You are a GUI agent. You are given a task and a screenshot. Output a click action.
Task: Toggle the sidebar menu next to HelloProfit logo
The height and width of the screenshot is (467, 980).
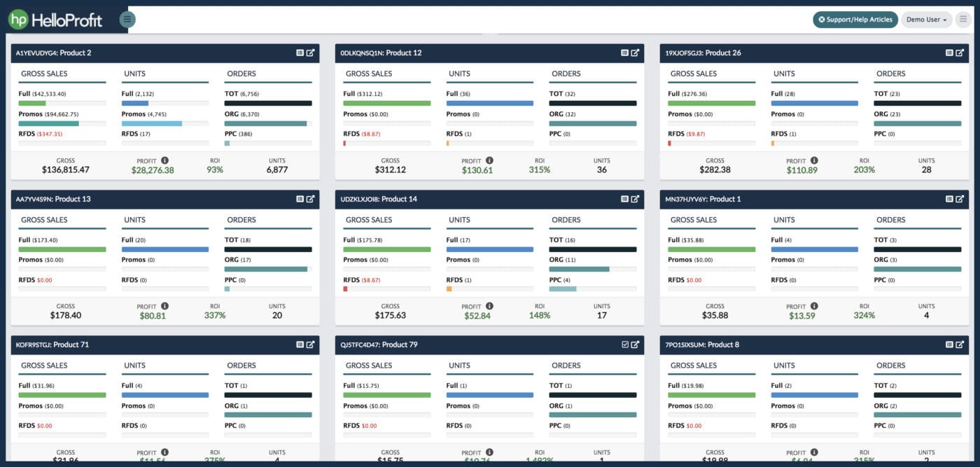(x=127, y=20)
